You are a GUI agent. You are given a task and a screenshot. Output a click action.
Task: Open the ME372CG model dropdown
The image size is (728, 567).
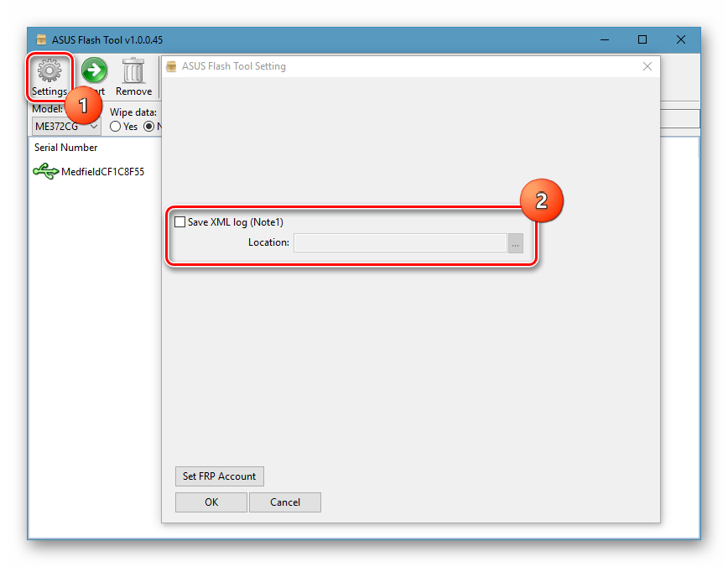coord(66,127)
